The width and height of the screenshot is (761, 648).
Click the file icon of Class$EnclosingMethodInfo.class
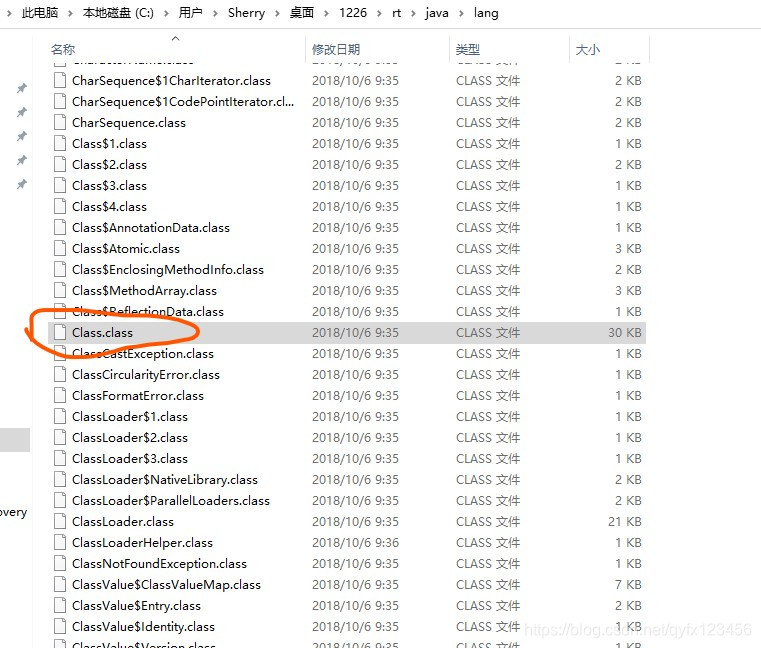(60, 269)
